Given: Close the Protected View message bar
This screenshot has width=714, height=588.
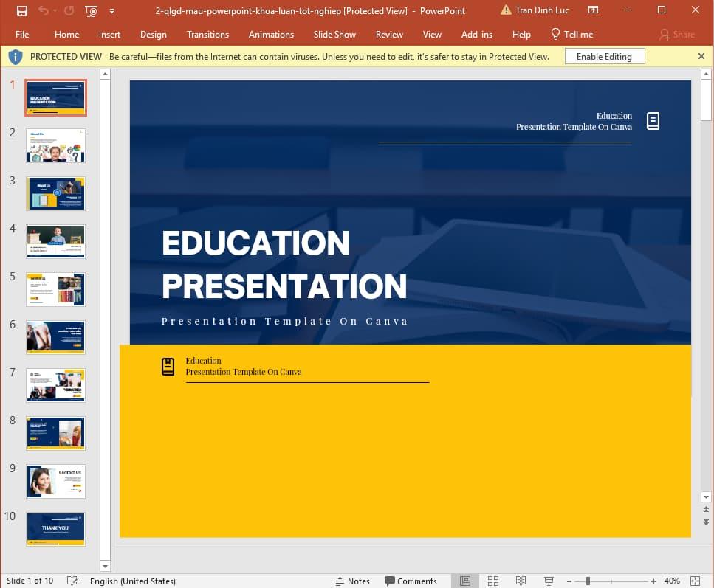Looking at the screenshot, I should pos(701,57).
